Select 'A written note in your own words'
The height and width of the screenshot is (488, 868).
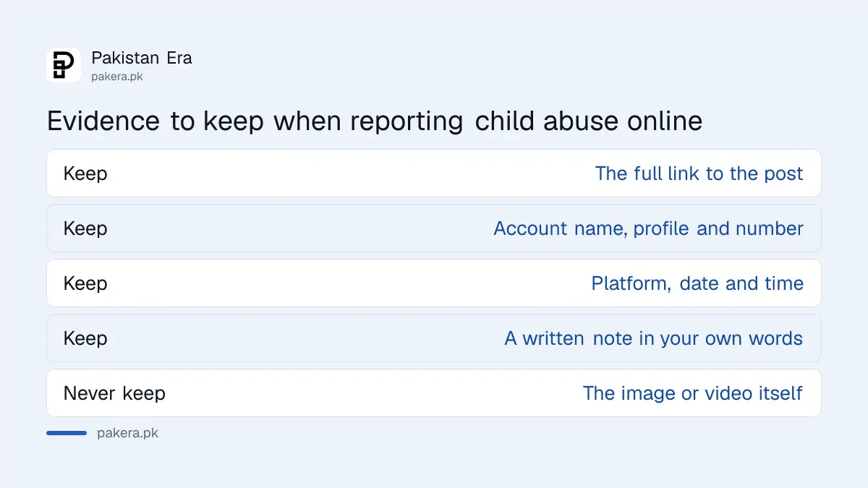654,338
